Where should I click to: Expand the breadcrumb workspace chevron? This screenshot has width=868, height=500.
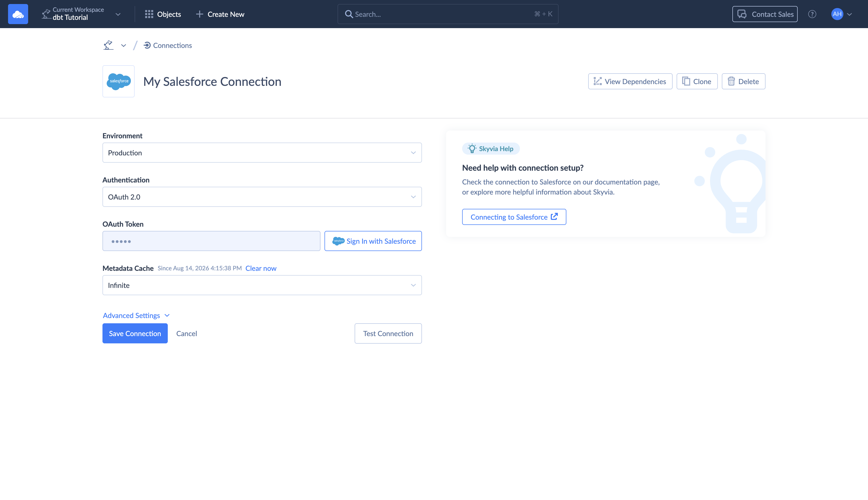[x=123, y=45]
